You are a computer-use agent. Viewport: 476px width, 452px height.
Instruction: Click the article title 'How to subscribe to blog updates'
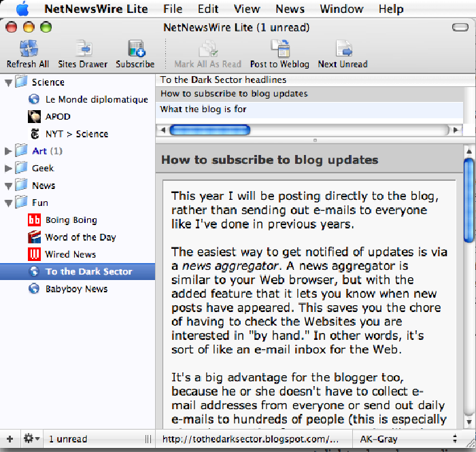coord(269,160)
